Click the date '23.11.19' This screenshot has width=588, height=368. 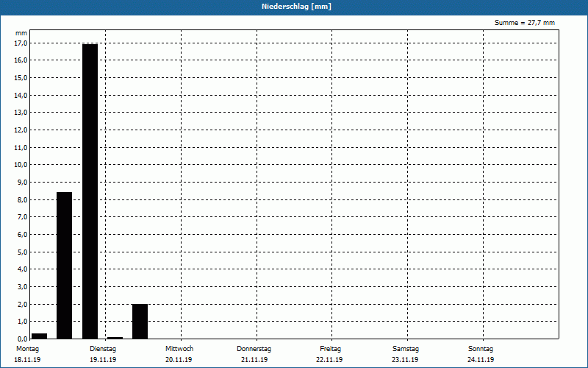pyautogui.click(x=405, y=360)
